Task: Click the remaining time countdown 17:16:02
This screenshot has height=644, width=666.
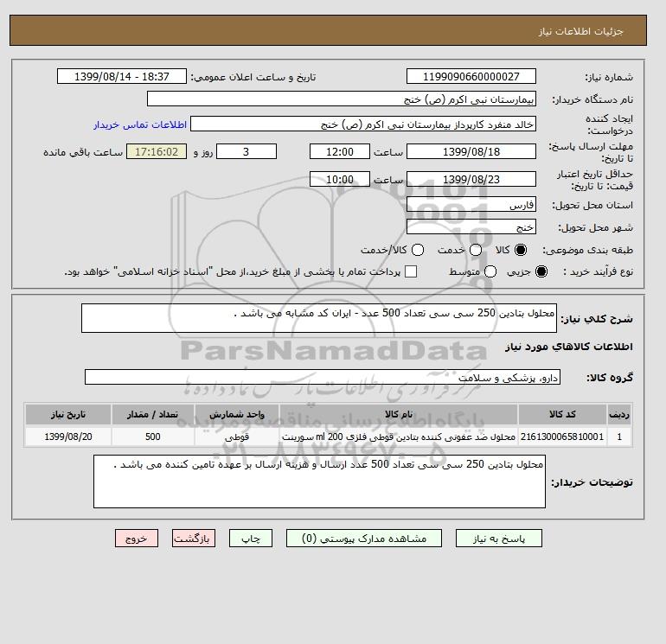Action: pos(157,151)
